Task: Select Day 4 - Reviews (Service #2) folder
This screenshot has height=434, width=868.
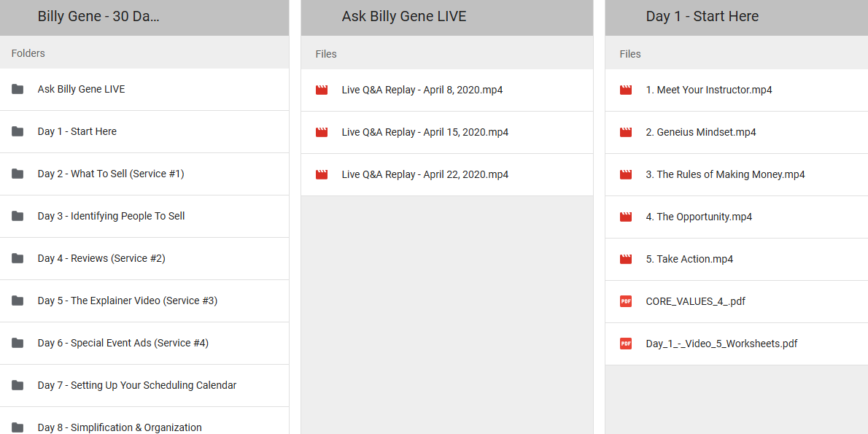Action: point(101,258)
